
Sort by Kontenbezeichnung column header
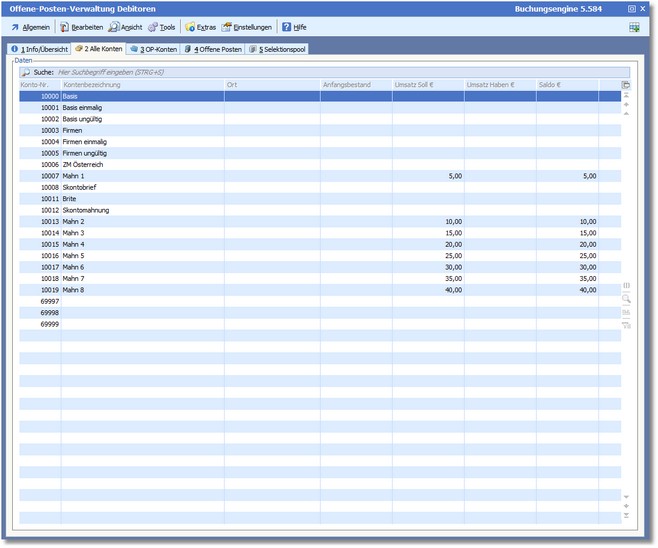click(142, 85)
